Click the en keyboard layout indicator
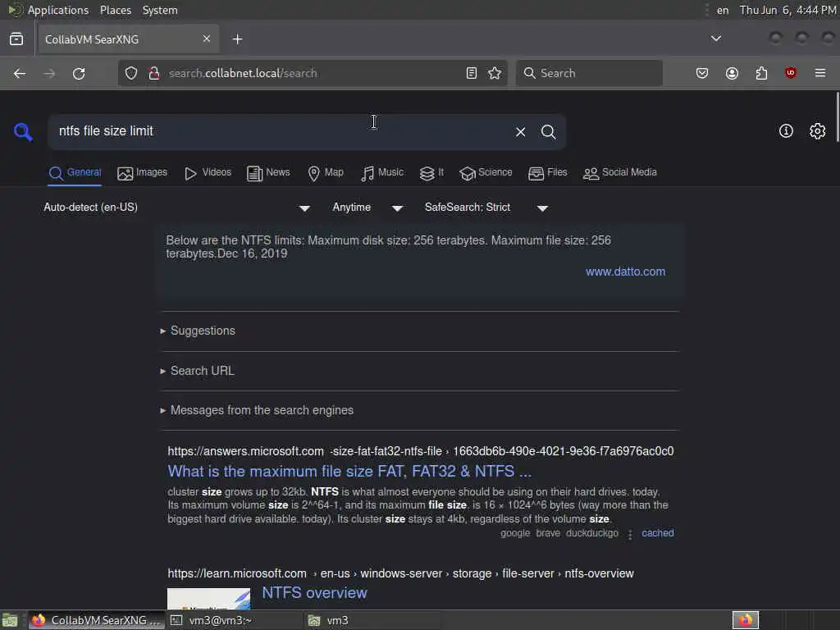The width and height of the screenshot is (840, 630). coord(723,10)
